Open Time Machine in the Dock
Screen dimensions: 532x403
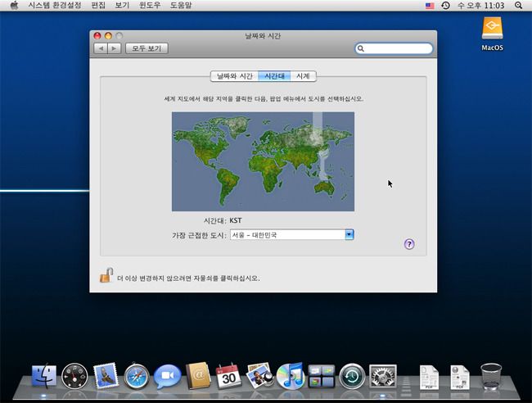click(352, 376)
